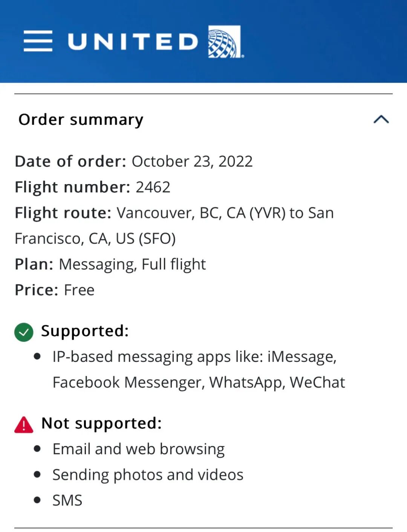Click the United globe logo icon
Viewport: 407px width, 532px height.
click(225, 42)
